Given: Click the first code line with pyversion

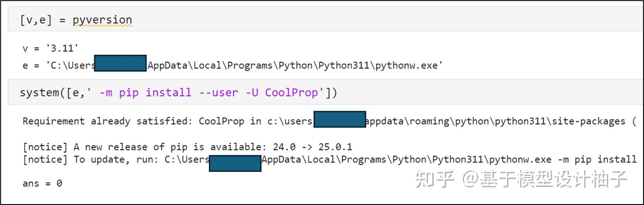Looking at the screenshot, I should 76,20.
